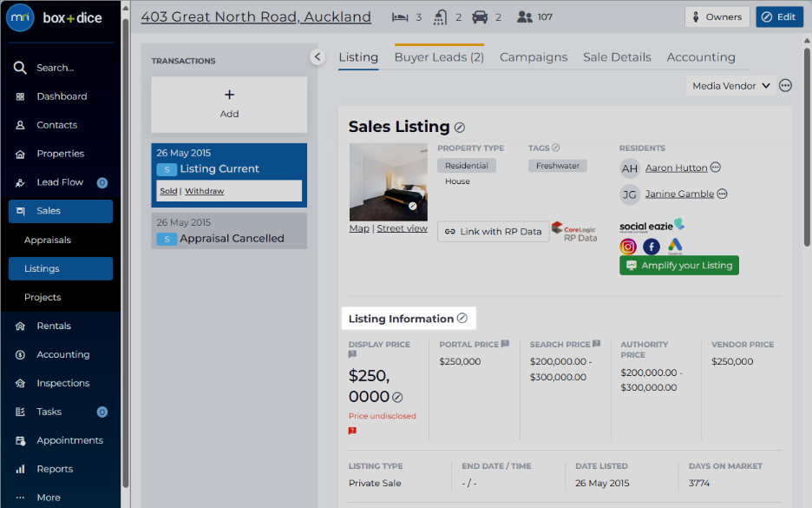The image size is (812, 508).
Task: Click the Sold link
Action: 168,191
